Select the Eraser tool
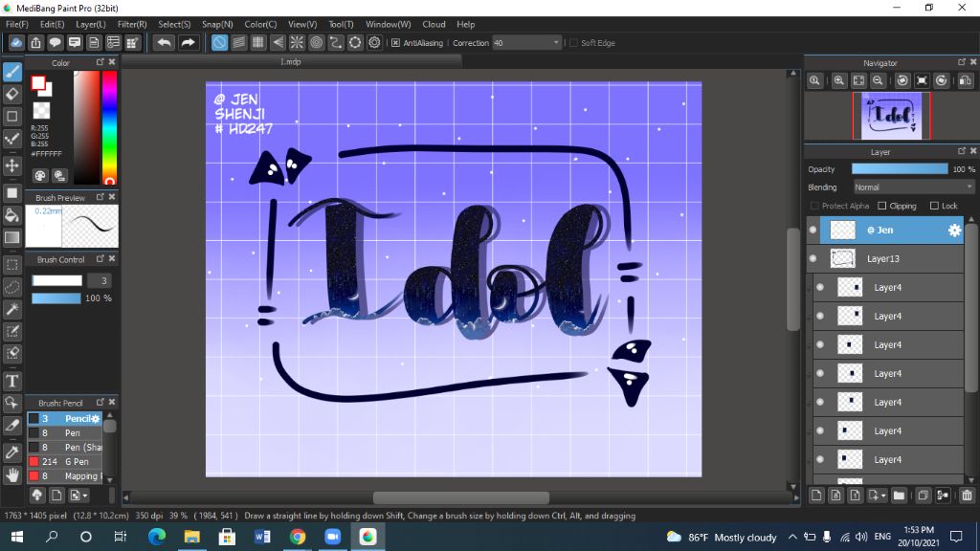 tap(12, 95)
